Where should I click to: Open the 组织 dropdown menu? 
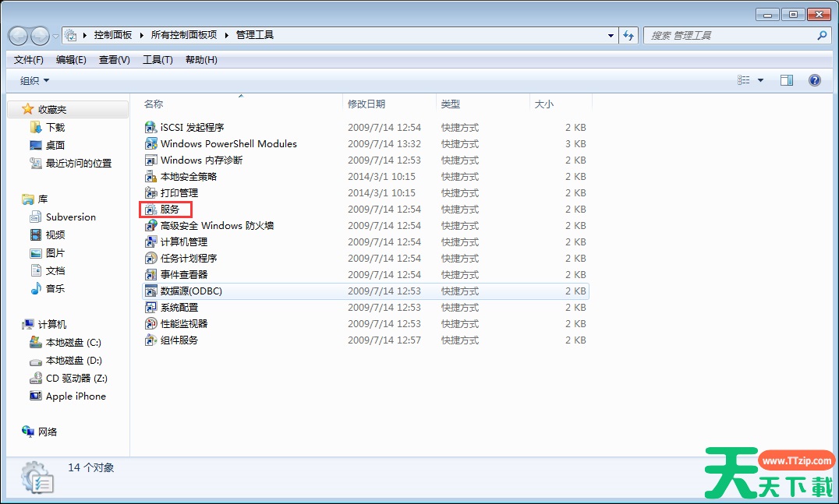34,81
